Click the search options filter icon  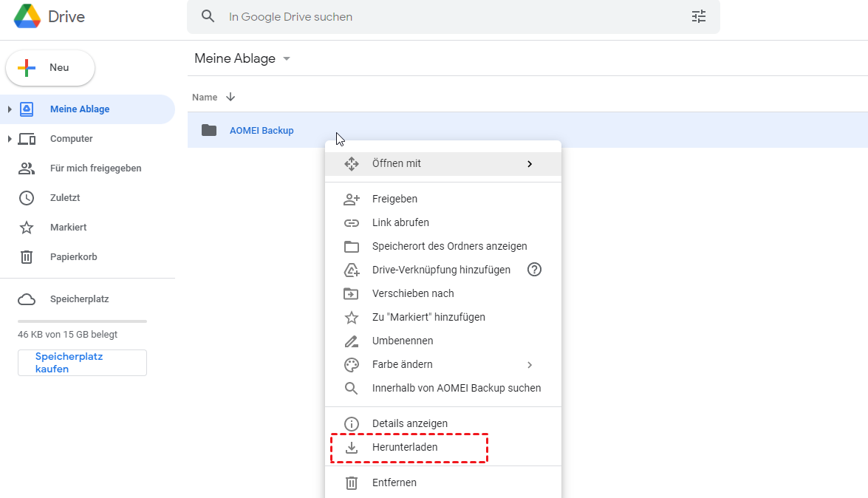[699, 16]
